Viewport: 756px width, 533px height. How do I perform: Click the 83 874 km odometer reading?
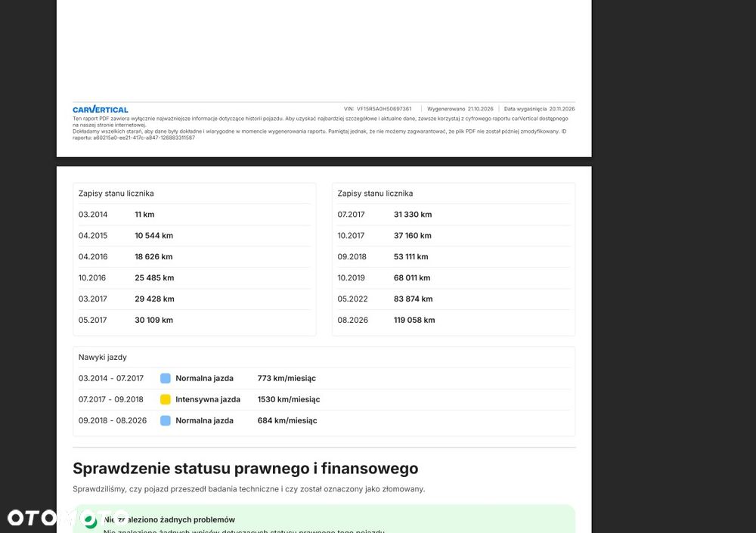click(x=414, y=299)
